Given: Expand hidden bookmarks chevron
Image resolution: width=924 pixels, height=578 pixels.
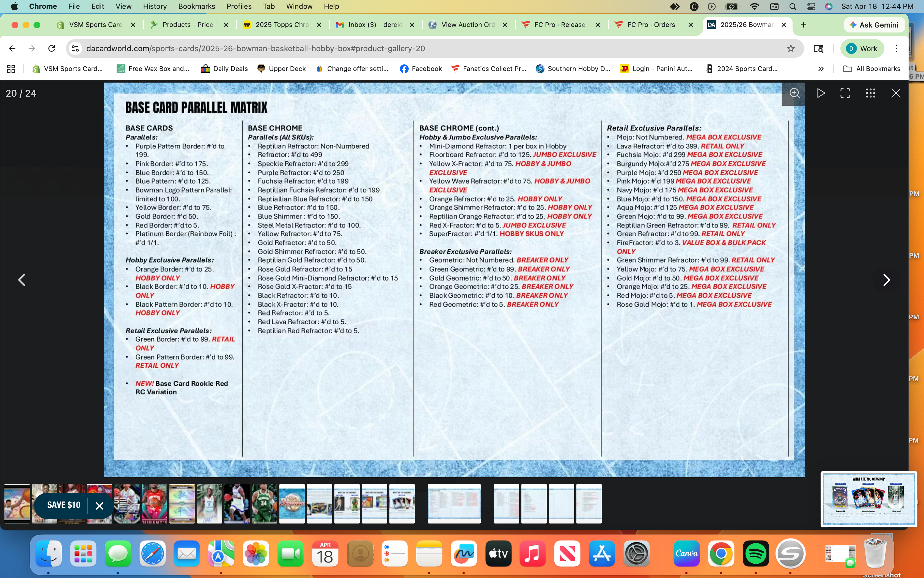Looking at the screenshot, I should point(821,69).
